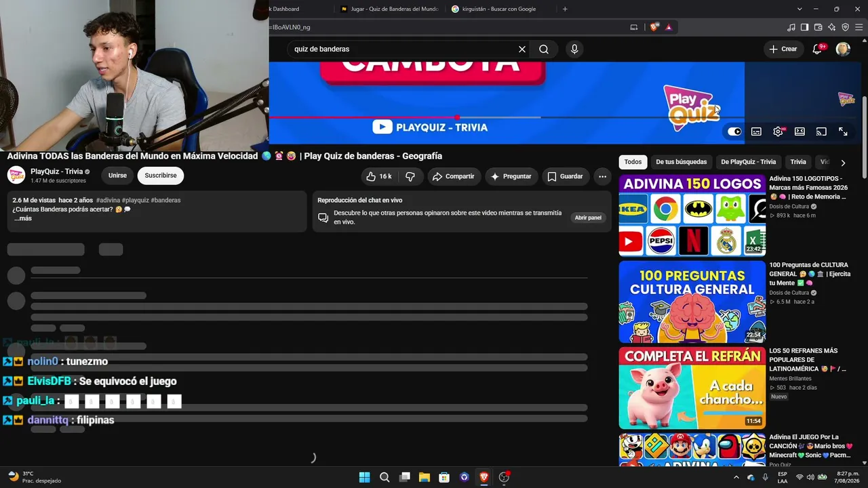Open the Windows Start menu
The image size is (868, 488).
[364, 476]
